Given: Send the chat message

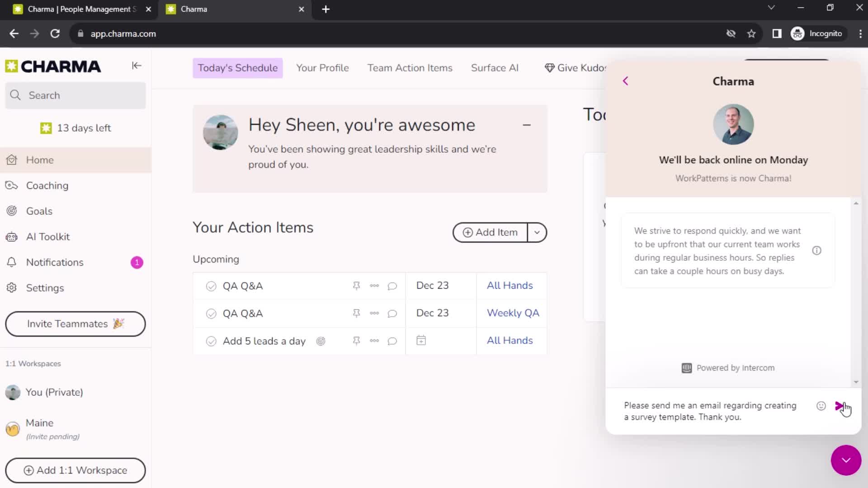Looking at the screenshot, I should [840, 406].
